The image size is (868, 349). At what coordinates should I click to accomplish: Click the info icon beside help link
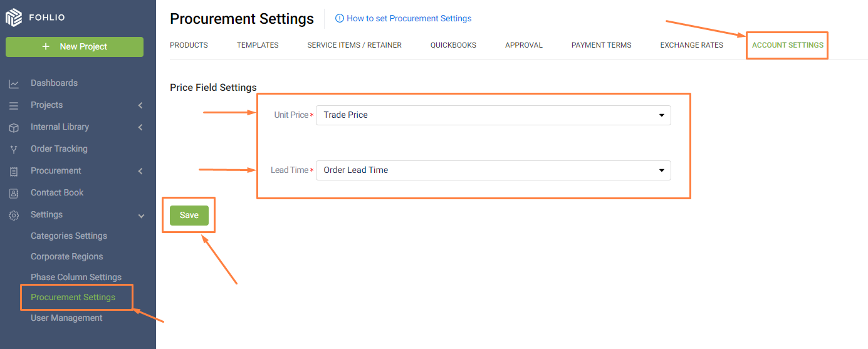tap(340, 18)
